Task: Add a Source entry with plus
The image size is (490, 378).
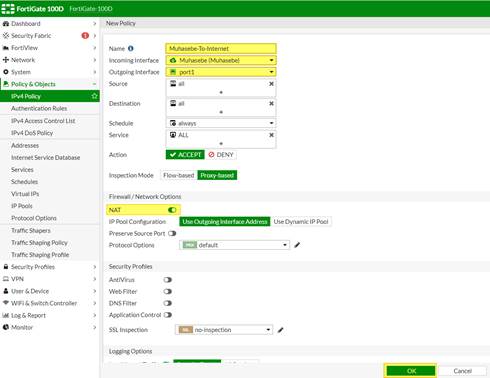Action: pyautogui.click(x=221, y=92)
